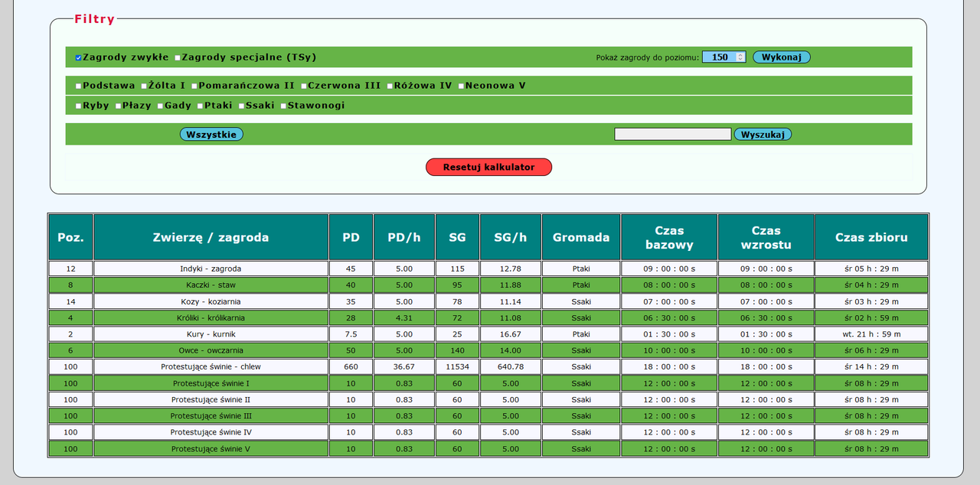Check the Ryby class filter

[78, 106]
